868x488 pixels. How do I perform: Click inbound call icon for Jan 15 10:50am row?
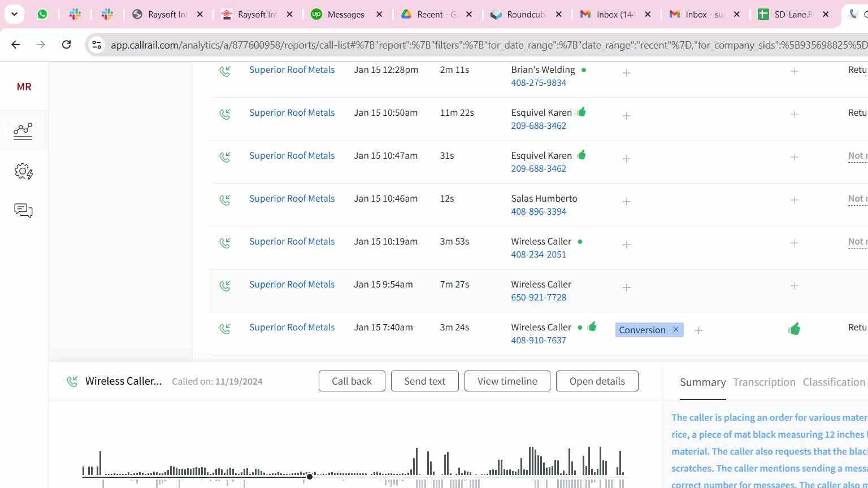tap(225, 114)
